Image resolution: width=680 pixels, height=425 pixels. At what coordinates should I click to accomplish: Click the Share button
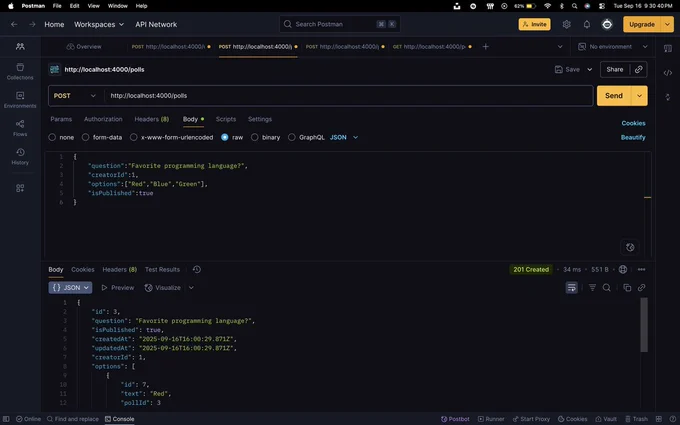tap(615, 69)
